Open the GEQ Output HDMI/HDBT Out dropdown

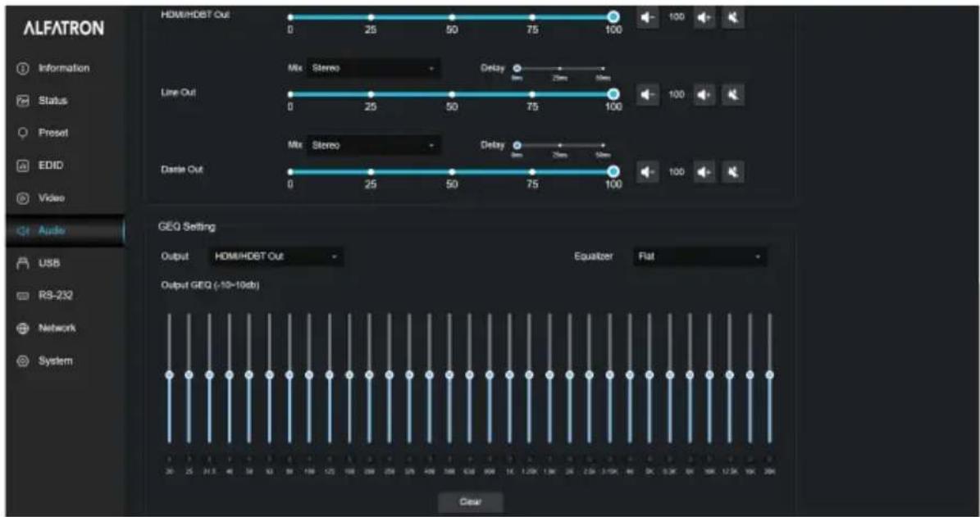point(276,256)
